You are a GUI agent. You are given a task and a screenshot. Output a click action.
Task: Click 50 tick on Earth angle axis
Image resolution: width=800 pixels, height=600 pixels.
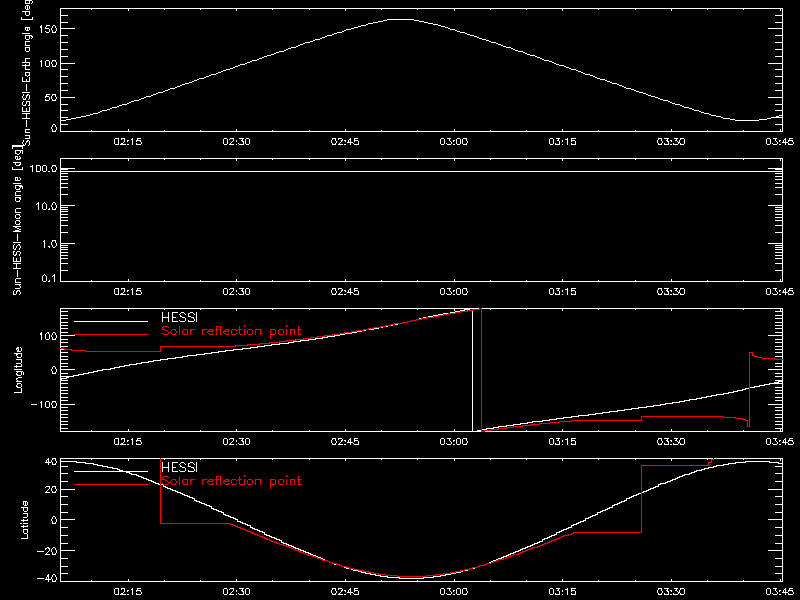[51, 97]
